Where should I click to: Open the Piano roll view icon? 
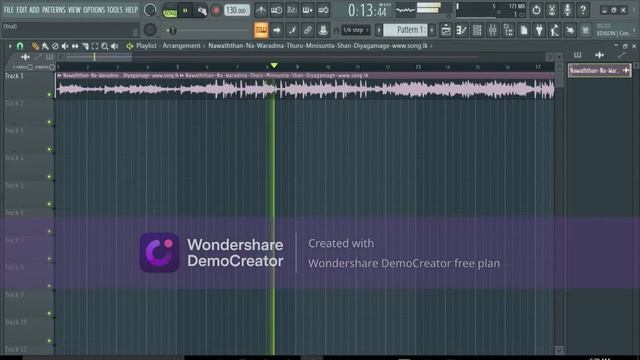[462, 30]
